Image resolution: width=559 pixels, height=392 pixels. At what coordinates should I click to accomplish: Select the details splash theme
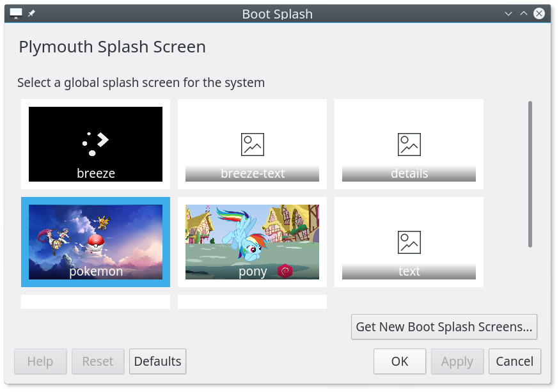coord(409,144)
